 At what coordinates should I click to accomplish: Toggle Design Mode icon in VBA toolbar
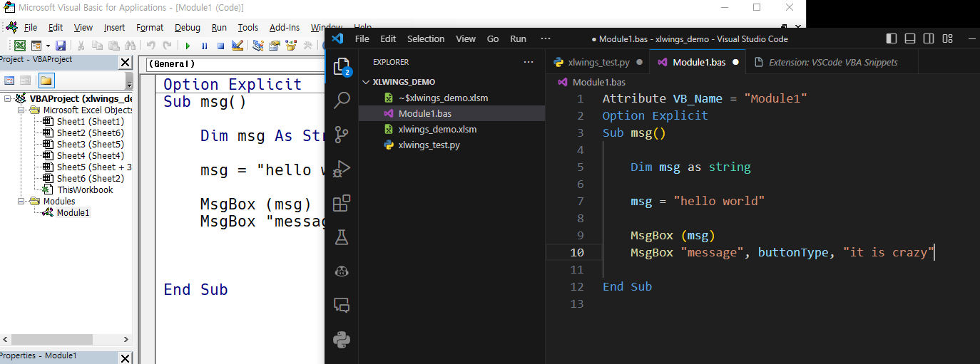click(x=238, y=46)
